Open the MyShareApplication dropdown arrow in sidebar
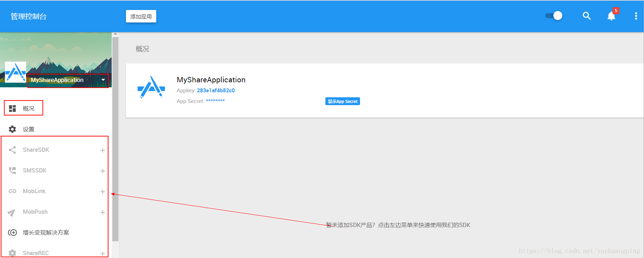Viewport: 644px width, 258px height. point(103,80)
